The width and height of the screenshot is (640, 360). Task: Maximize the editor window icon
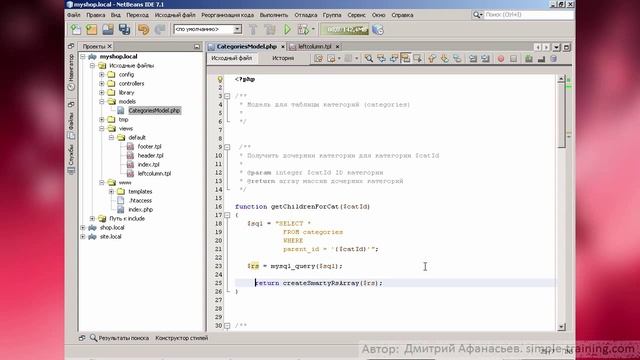click(x=567, y=47)
